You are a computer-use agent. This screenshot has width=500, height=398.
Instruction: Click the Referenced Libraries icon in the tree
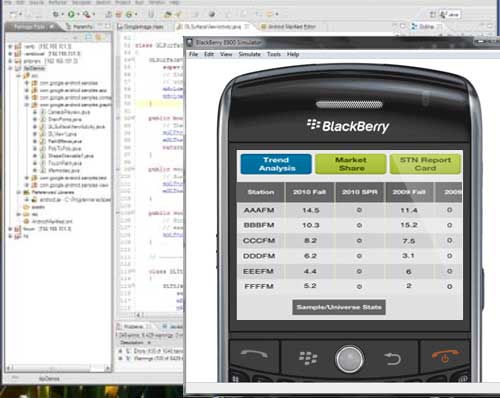point(27,192)
